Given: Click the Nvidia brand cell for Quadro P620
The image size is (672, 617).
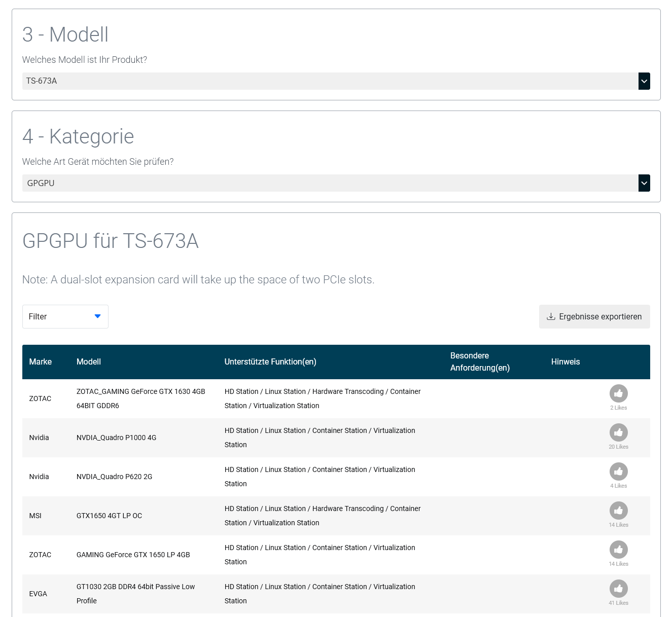Looking at the screenshot, I should [x=39, y=477].
